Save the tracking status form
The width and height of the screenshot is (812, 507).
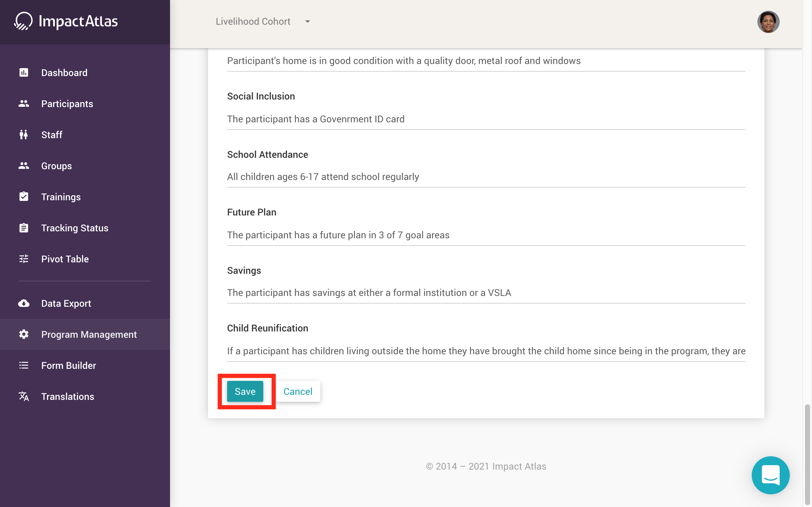coord(245,391)
